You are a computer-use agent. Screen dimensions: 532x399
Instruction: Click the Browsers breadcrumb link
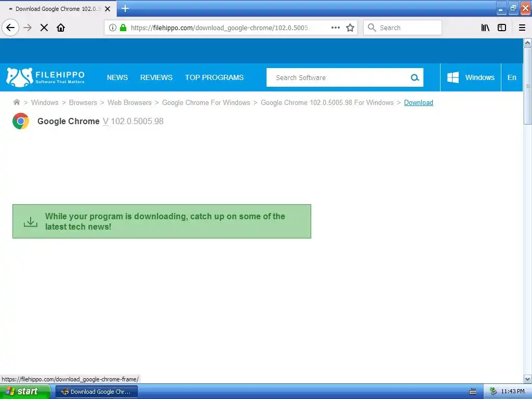click(83, 102)
